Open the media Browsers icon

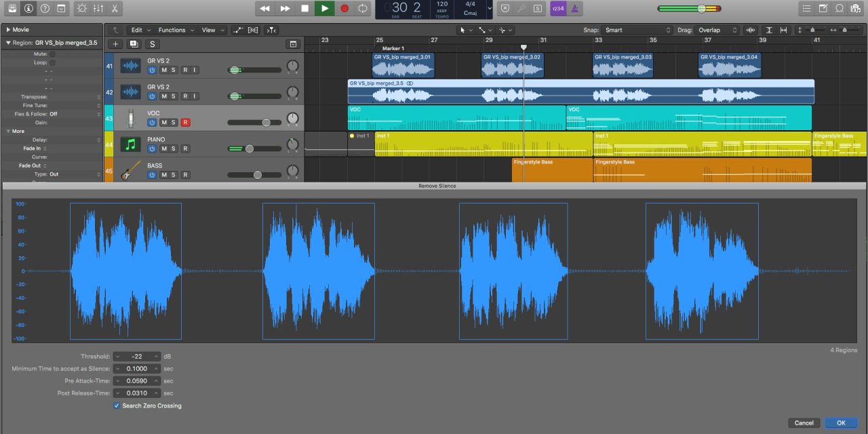click(x=857, y=8)
